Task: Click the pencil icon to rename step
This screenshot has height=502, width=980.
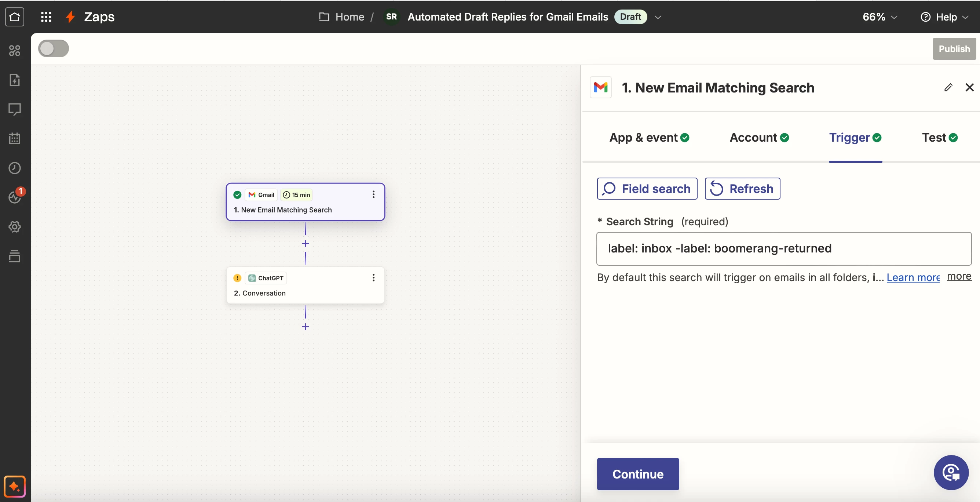Action: (948, 88)
